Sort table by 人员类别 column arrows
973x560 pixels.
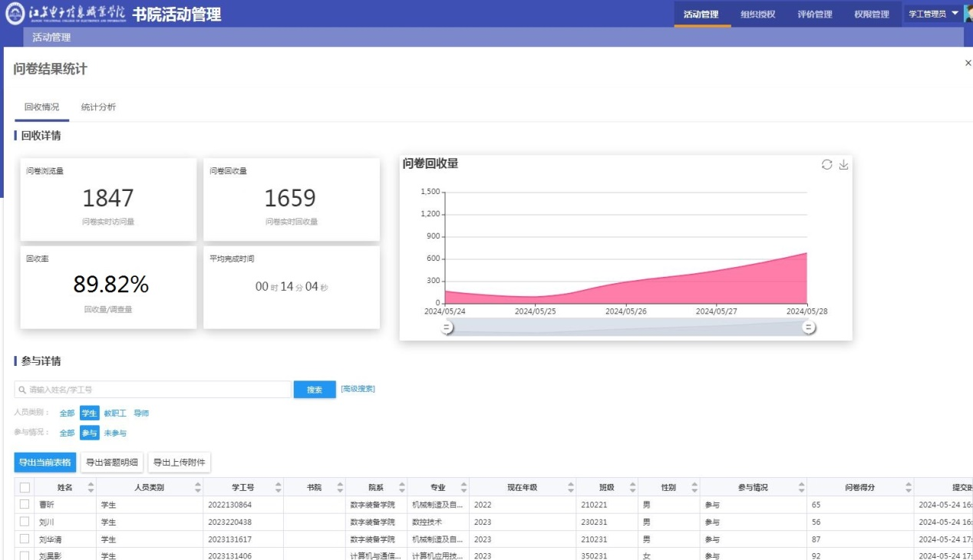point(197,487)
